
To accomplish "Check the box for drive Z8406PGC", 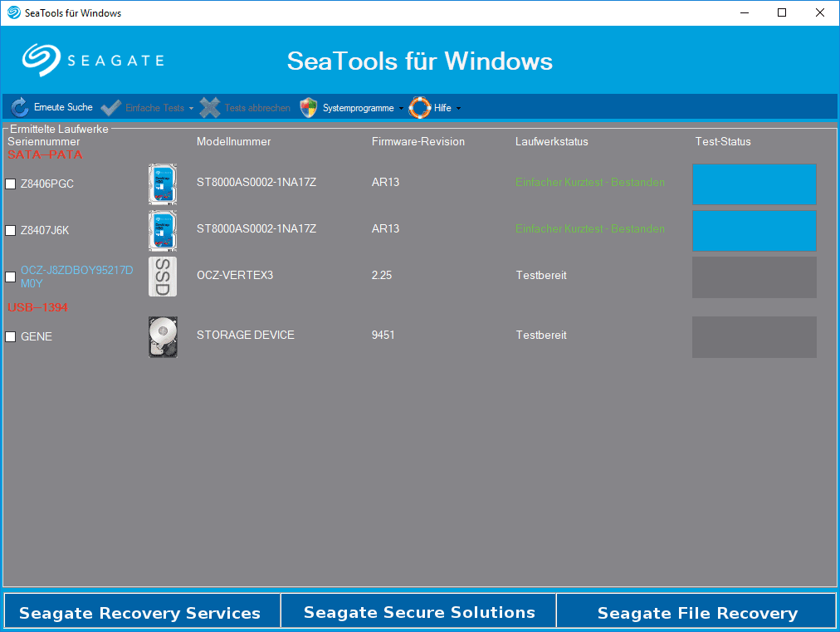I will pos(10,184).
